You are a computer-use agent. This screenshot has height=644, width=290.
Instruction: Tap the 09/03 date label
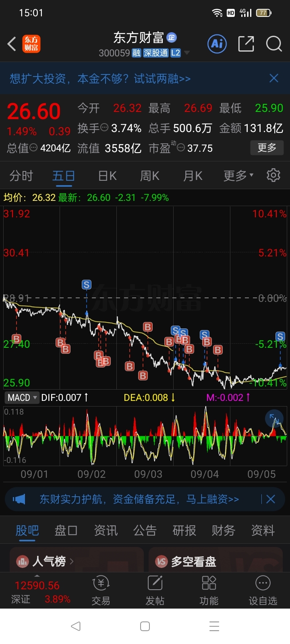[148, 474]
